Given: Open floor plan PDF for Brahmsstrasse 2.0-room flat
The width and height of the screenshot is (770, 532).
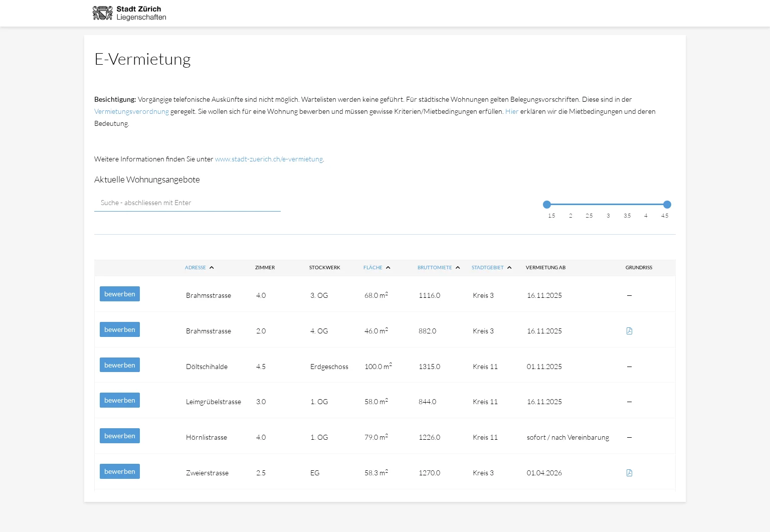Looking at the screenshot, I should click(x=629, y=331).
